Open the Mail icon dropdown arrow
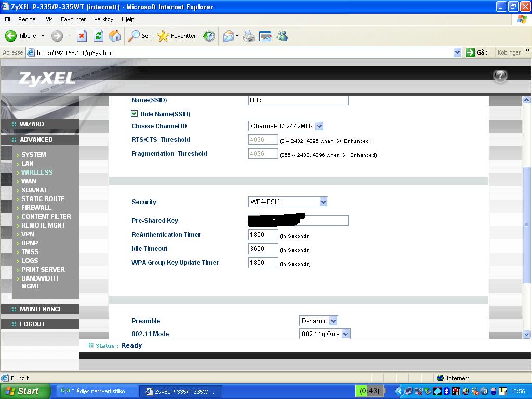The width and height of the screenshot is (532, 399). tap(237, 36)
